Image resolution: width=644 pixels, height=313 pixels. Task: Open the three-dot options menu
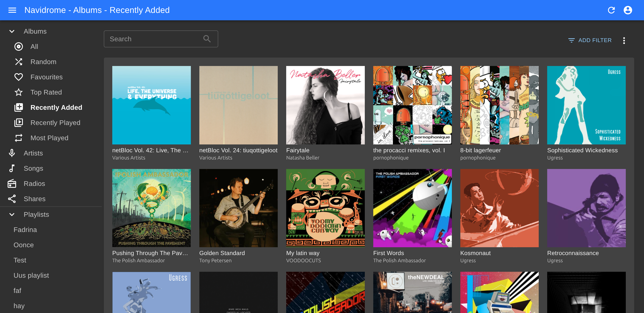[624, 40]
